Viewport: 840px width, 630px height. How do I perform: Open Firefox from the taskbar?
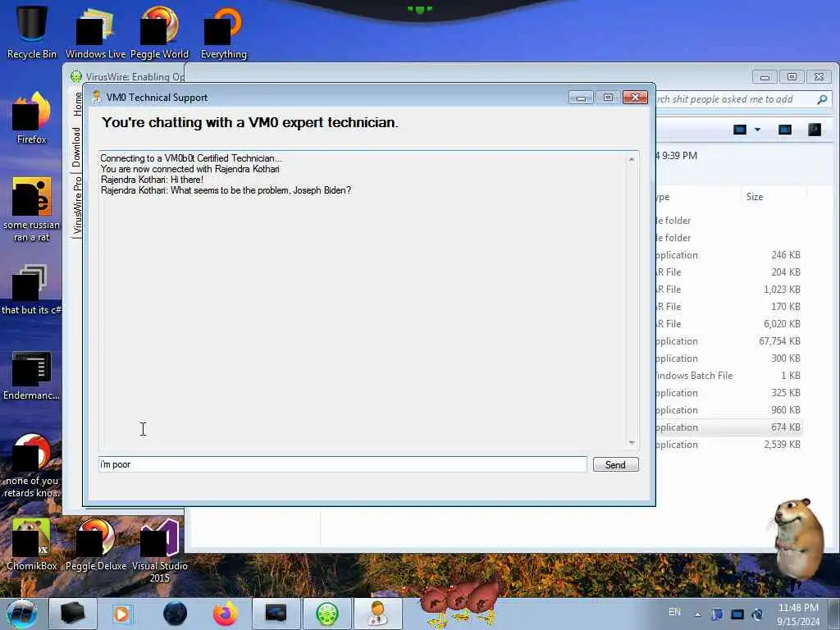(x=226, y=614)
